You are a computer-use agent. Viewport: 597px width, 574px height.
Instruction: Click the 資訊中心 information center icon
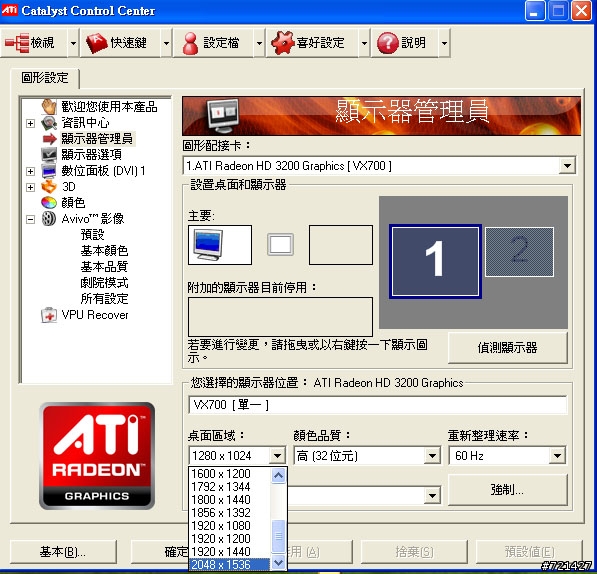[x=49, y=123]
